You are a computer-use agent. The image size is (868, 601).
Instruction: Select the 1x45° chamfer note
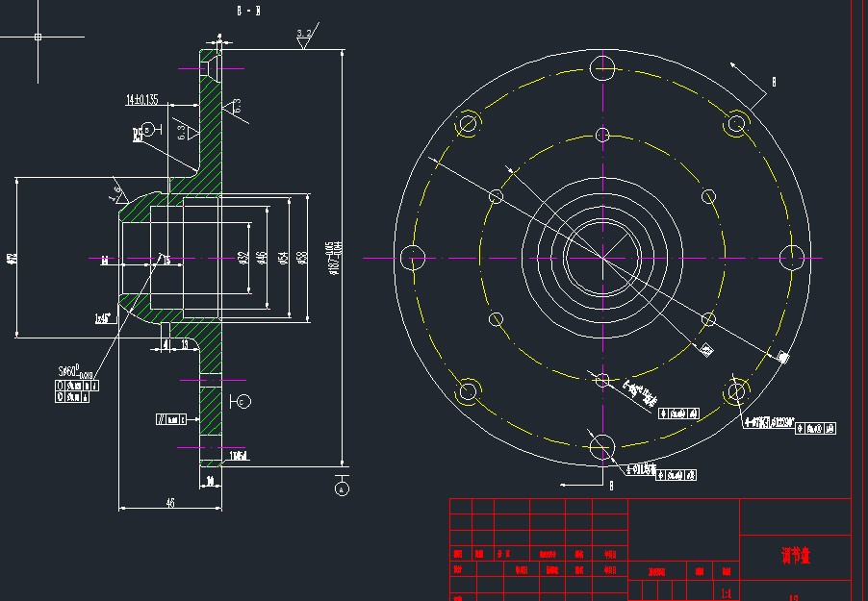pyautogui.click(x=102, y=318)
